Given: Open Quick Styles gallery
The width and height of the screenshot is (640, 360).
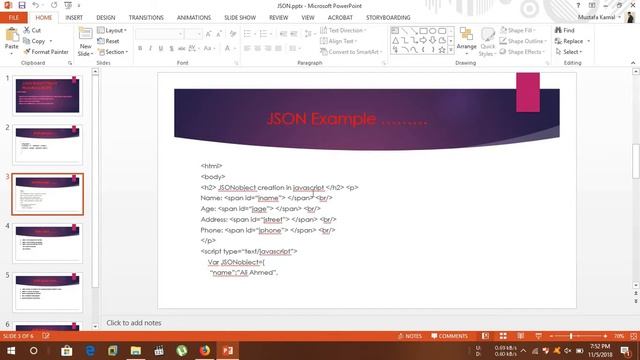Looking at the screenshot, I should click(x=487, y=42).
